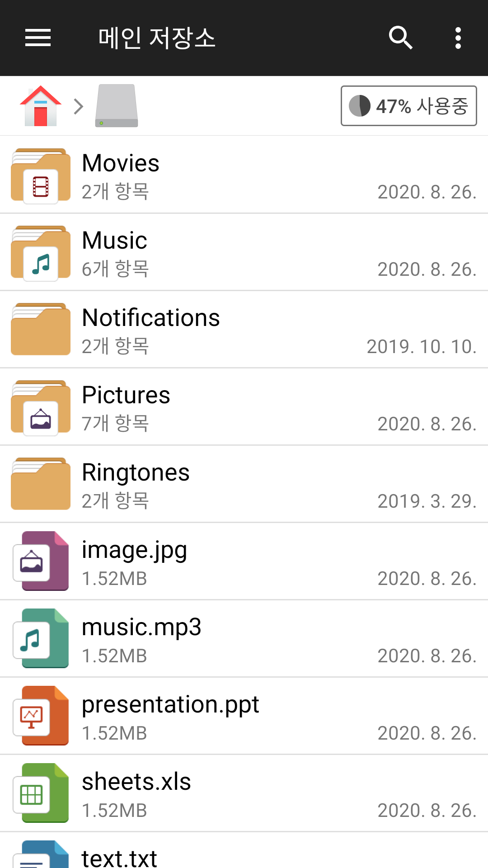Screen dimensions: 488x868
Task: Open the Movies folder icon
Action: coord(41,175)
